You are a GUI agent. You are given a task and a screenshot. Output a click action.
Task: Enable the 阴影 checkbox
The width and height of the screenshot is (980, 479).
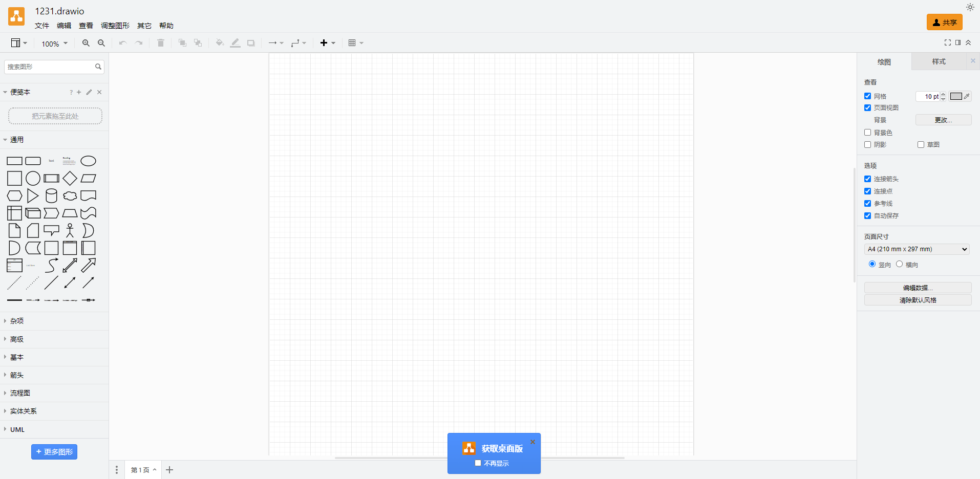click(867, 145)
